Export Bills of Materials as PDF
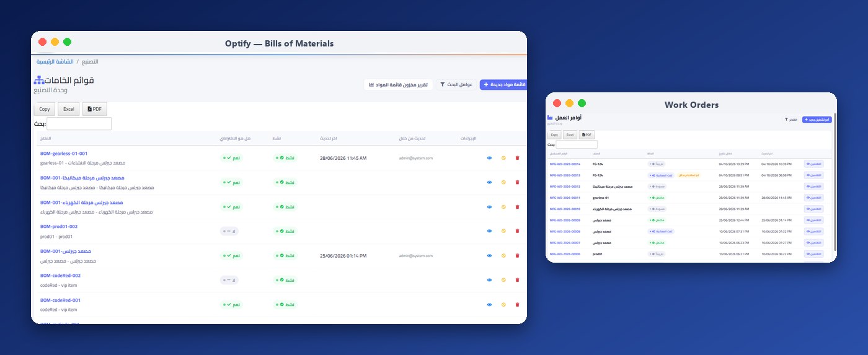 (95, 109)
